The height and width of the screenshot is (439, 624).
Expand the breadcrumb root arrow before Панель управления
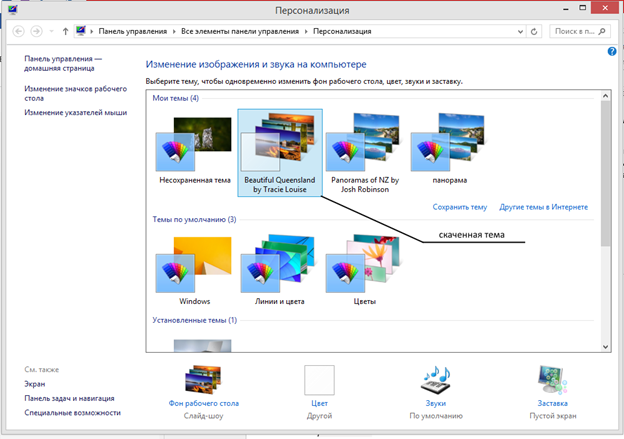[x=92, y=31]
